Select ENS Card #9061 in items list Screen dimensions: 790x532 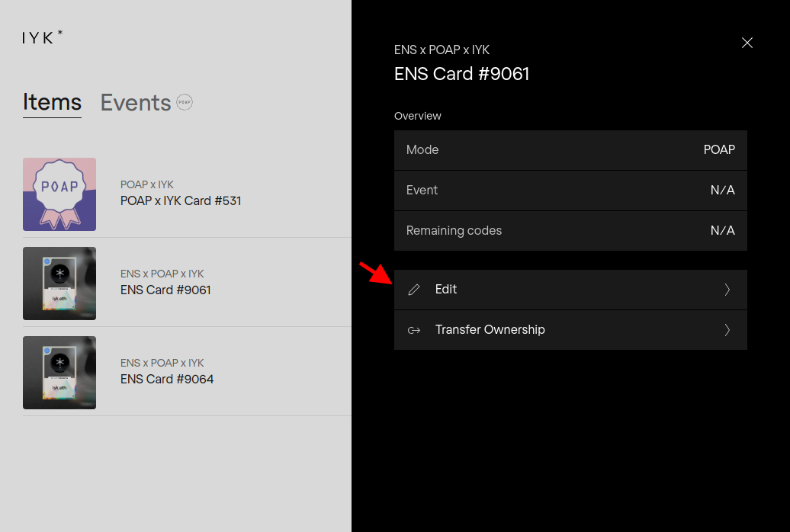165,290
